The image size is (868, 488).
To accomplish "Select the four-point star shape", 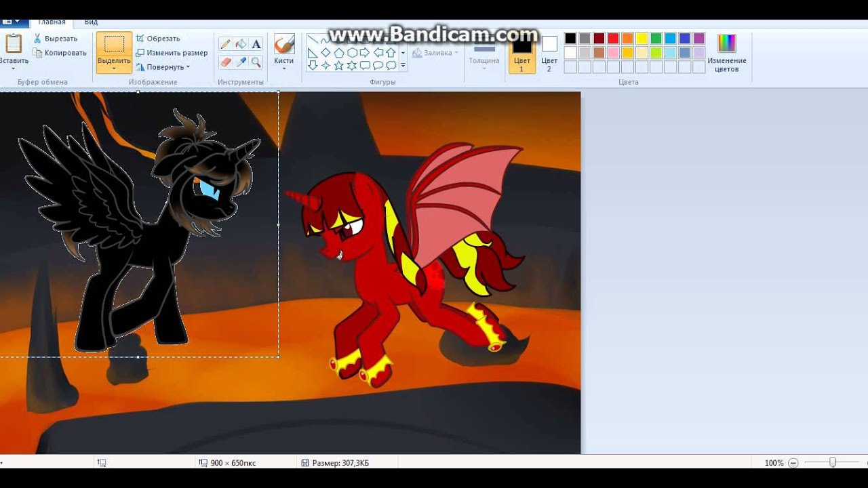I will [325, 66].
